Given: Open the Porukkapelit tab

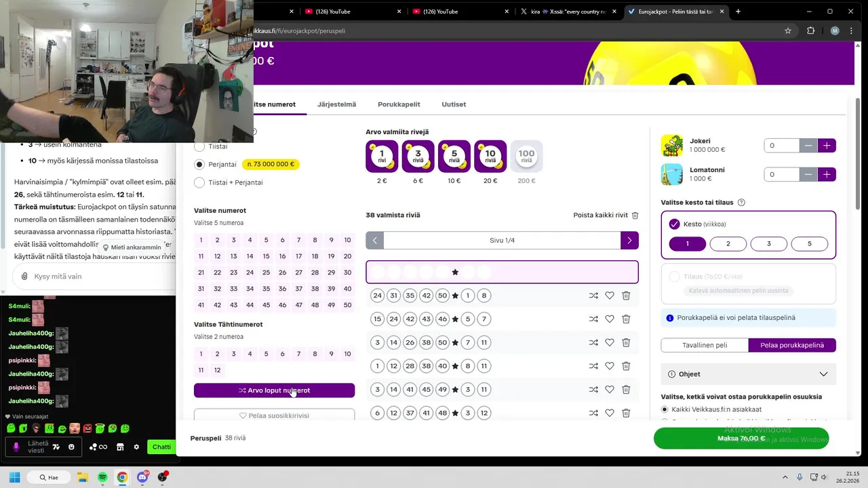Looking at the screenshot, I should coord(399,104).
